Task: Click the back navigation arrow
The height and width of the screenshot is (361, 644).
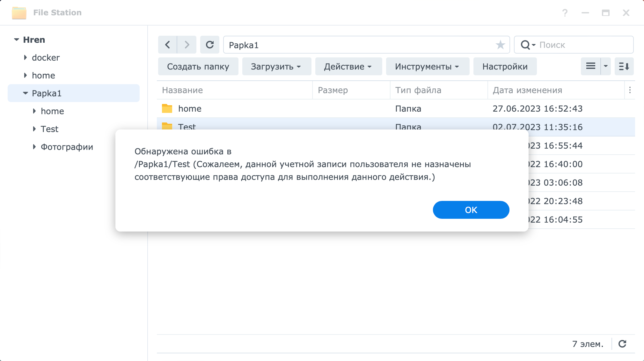Action: coord(168,45)
